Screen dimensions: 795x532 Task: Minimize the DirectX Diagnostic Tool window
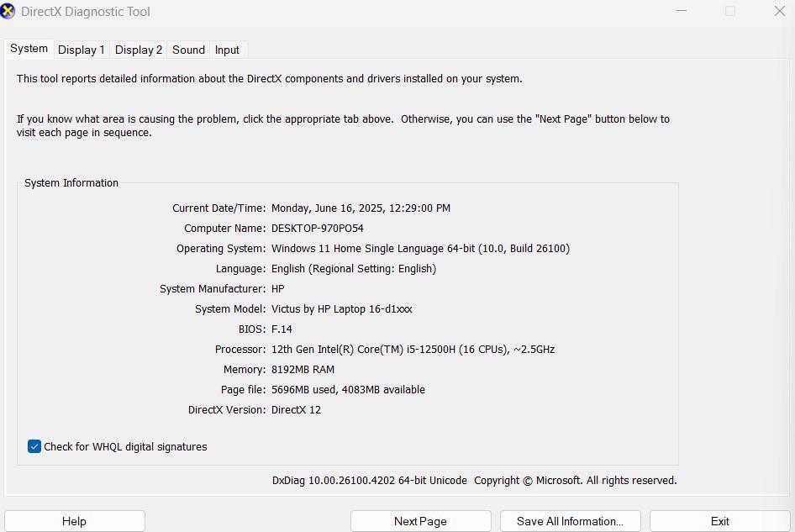(682, 11)
